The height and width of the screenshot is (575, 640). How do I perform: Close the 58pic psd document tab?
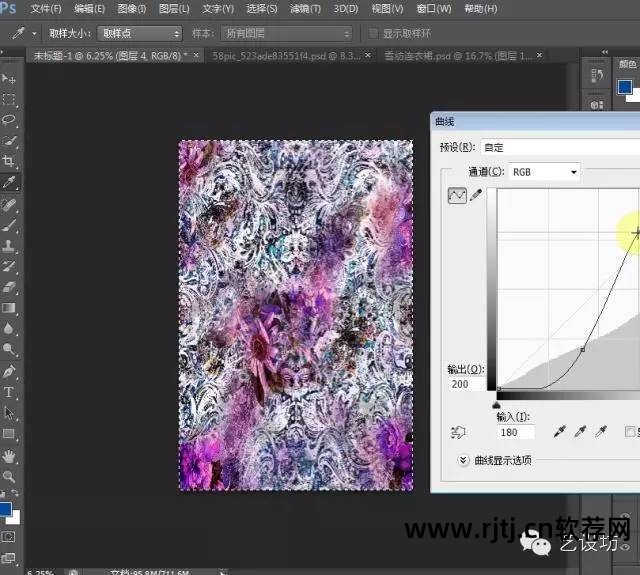pyautogui.click(x=368, y=55)
